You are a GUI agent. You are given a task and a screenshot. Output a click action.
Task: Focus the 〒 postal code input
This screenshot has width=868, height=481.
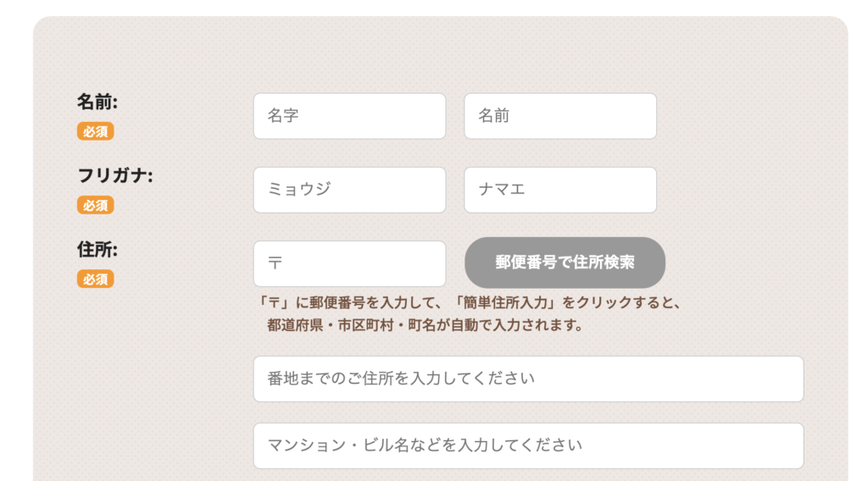[x=349, y=263]
